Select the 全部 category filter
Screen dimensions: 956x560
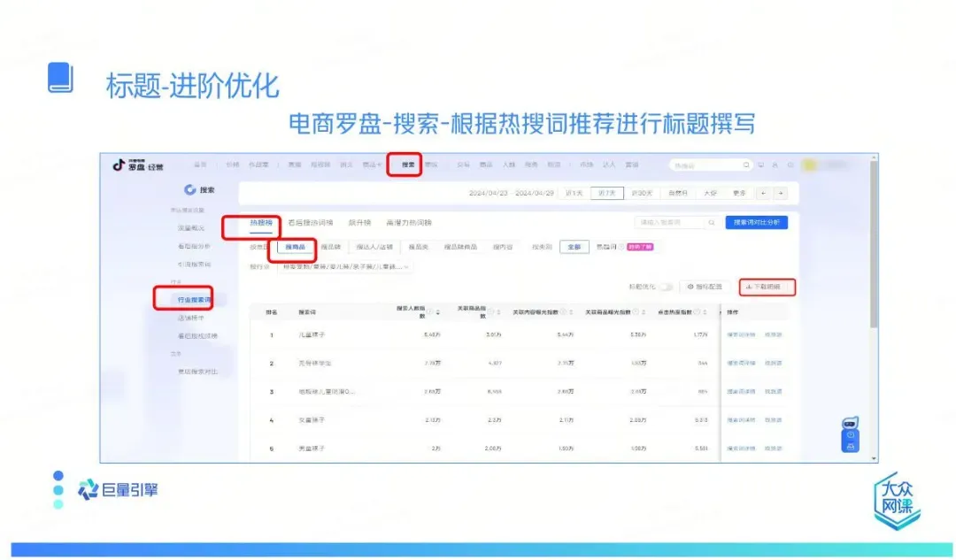click(574, 247)
